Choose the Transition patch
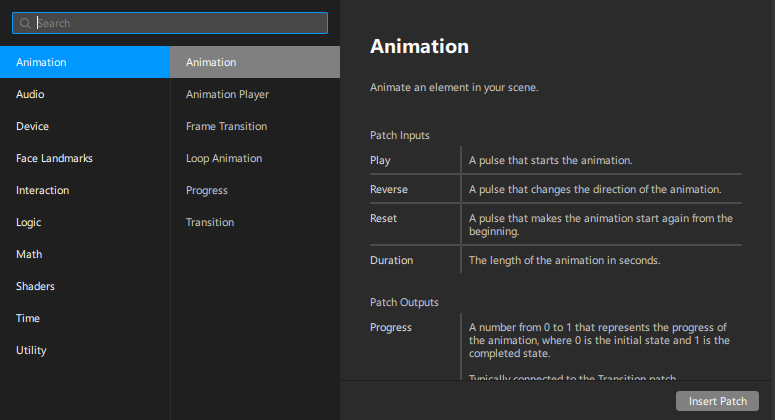 (x=254, y=222)
